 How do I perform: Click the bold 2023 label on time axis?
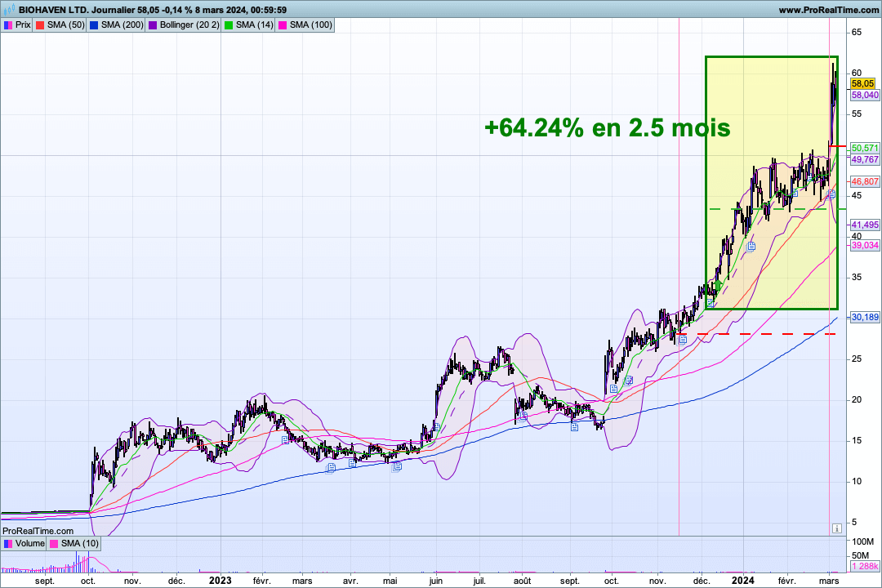pyautogui.click(x=220, y=580)
